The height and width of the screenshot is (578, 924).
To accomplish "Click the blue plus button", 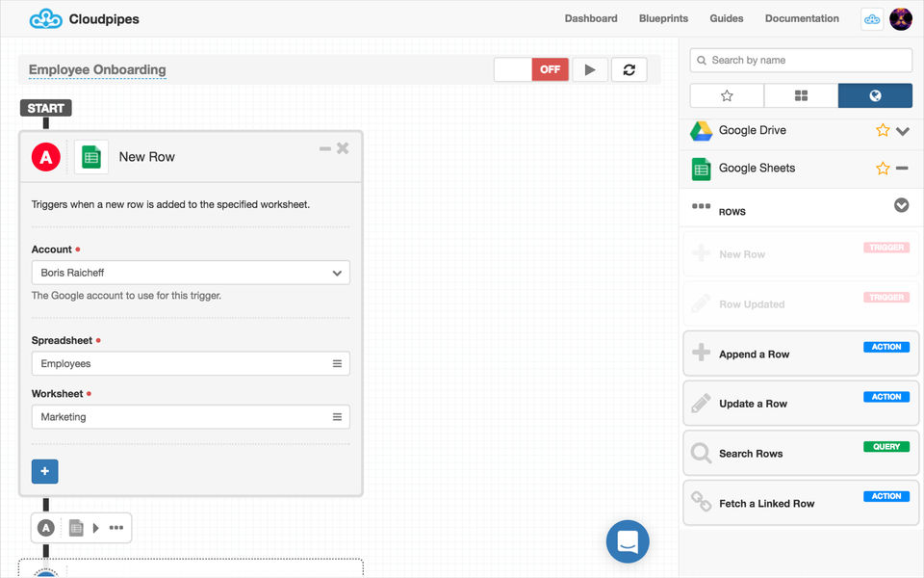I will point(45,471).
